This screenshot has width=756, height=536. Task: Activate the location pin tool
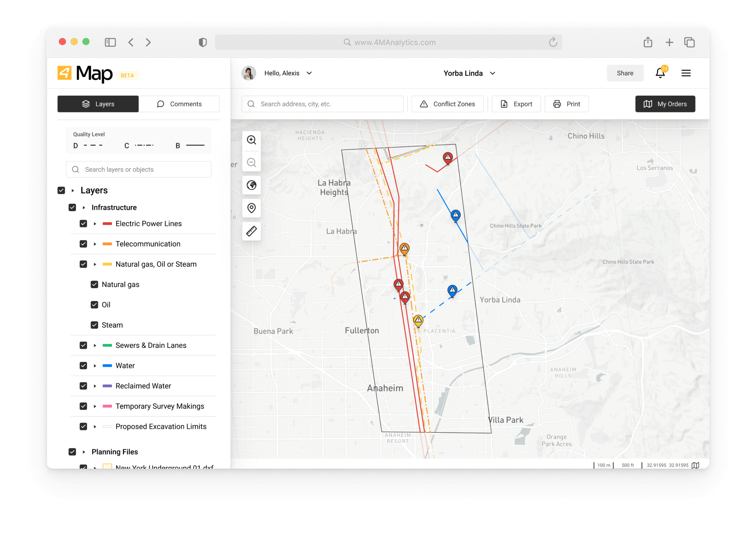[x=251, y=208]
